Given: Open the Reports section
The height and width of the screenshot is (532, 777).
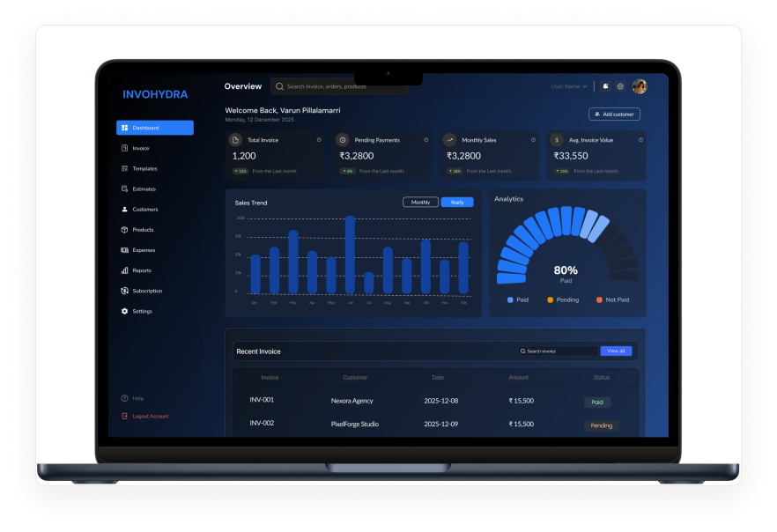Looking at the screenshot, I should pos(142,270).
